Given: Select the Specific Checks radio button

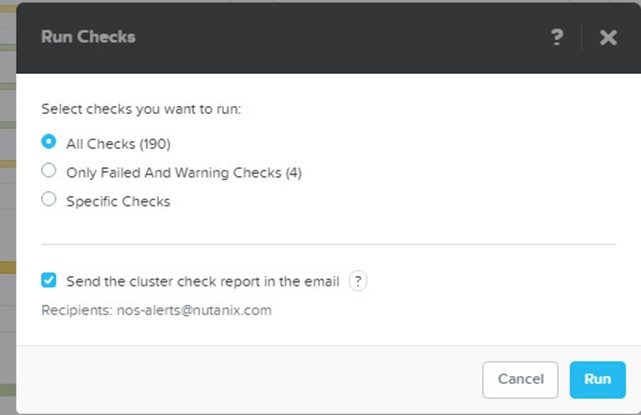Looking at the screenshot, I should 49,199.
